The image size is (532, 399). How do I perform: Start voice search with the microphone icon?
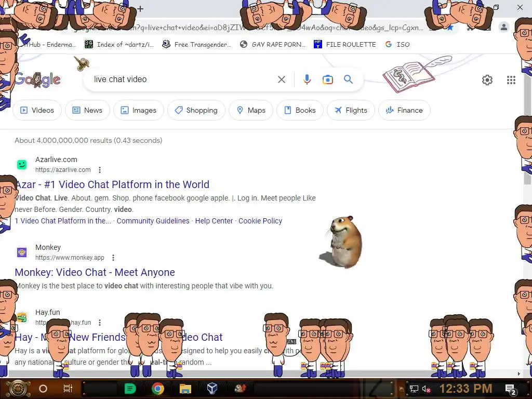(x=307, y=79)
